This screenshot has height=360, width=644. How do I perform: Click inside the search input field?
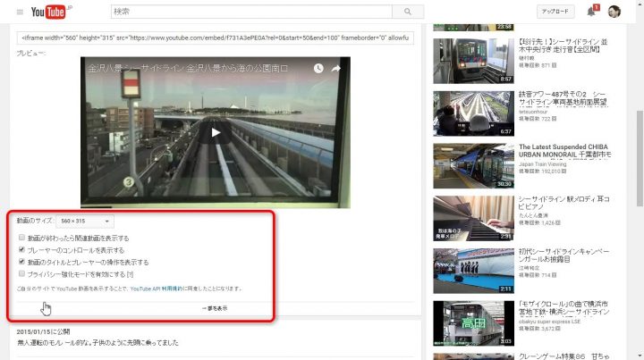[251, 12]
